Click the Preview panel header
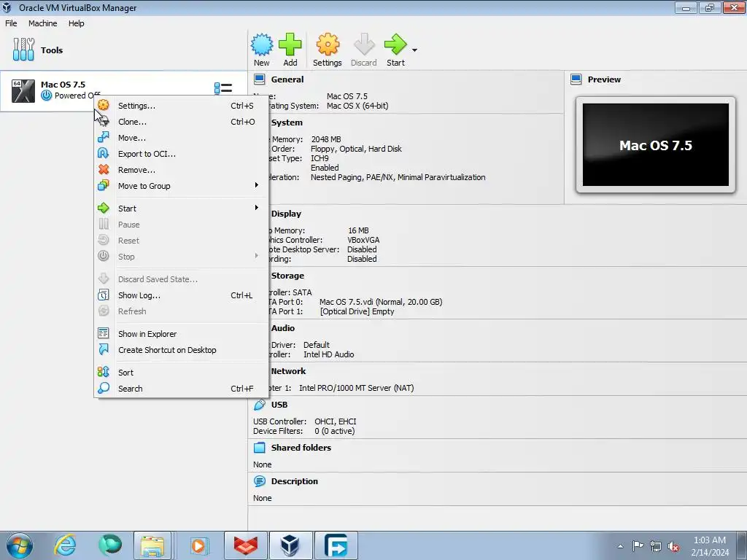This screenshot has width=747, height=560. click(604, 79)
